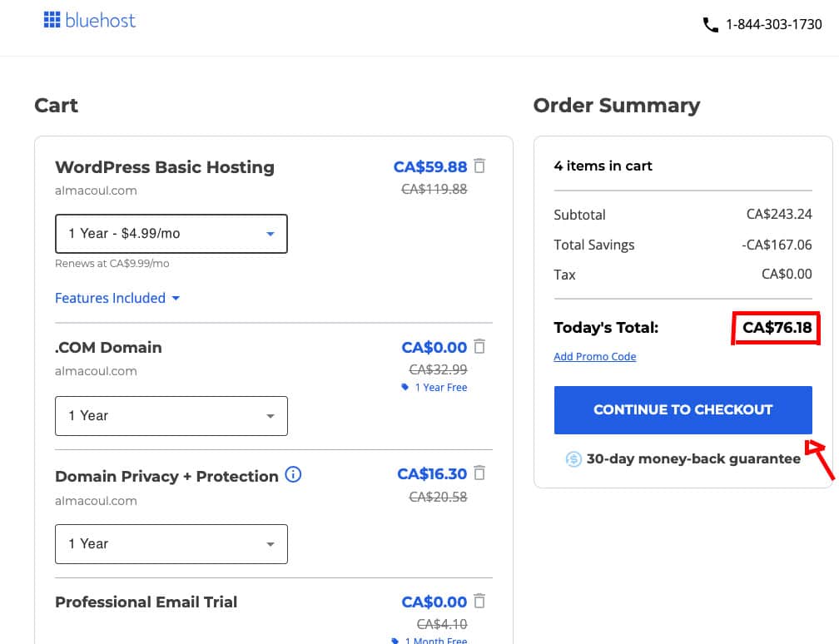Screen dimensions: 839x644
Task: Click the Add Promo Code link
Action: (x=594, y=356)
